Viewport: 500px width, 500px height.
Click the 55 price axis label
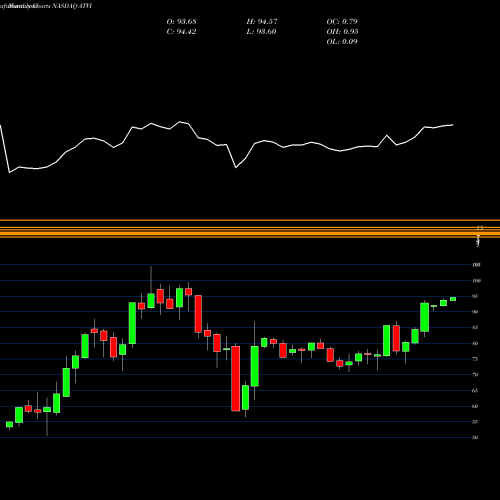[475, 422]
